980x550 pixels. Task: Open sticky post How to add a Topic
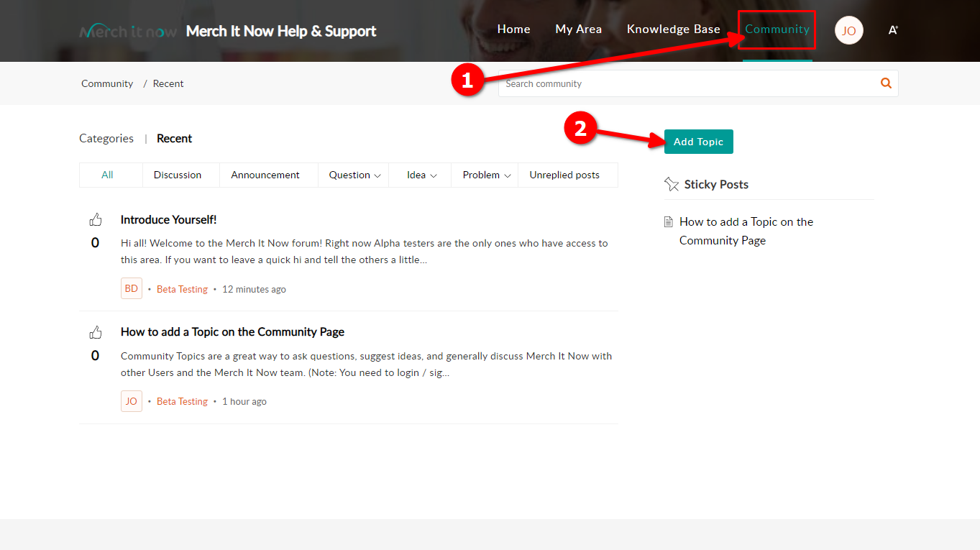click(746, 231)
